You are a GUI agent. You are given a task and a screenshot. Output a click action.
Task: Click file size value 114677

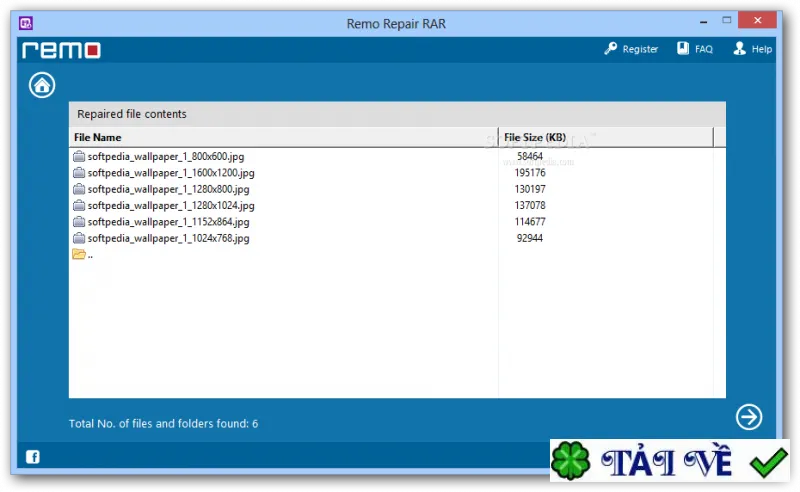pyautogui.click(x=530, y=222)
